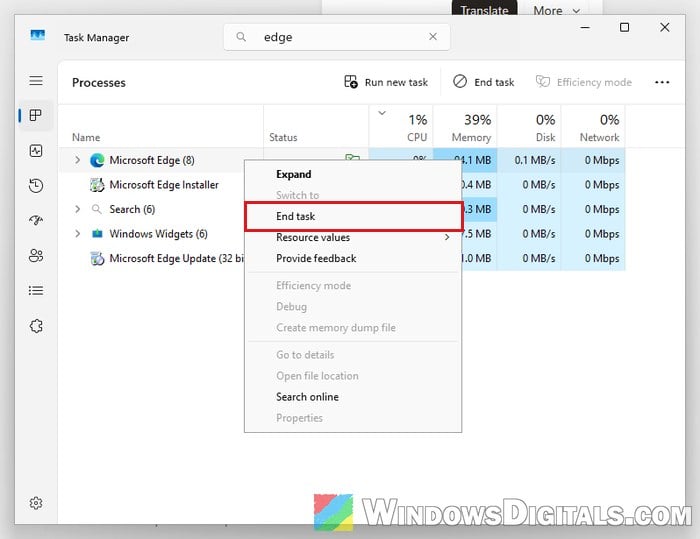
Task: Sort by the Disk column header
Action: [529, 126]
